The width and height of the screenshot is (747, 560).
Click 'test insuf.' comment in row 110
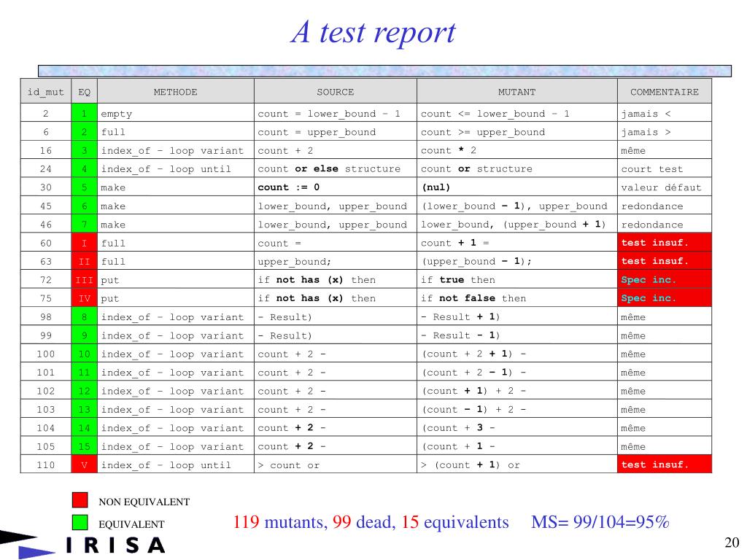[665, 464]
